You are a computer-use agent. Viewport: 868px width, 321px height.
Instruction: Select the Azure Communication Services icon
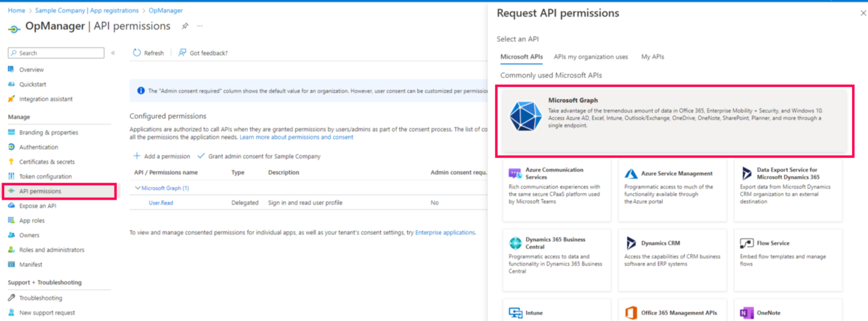(515, 173)
